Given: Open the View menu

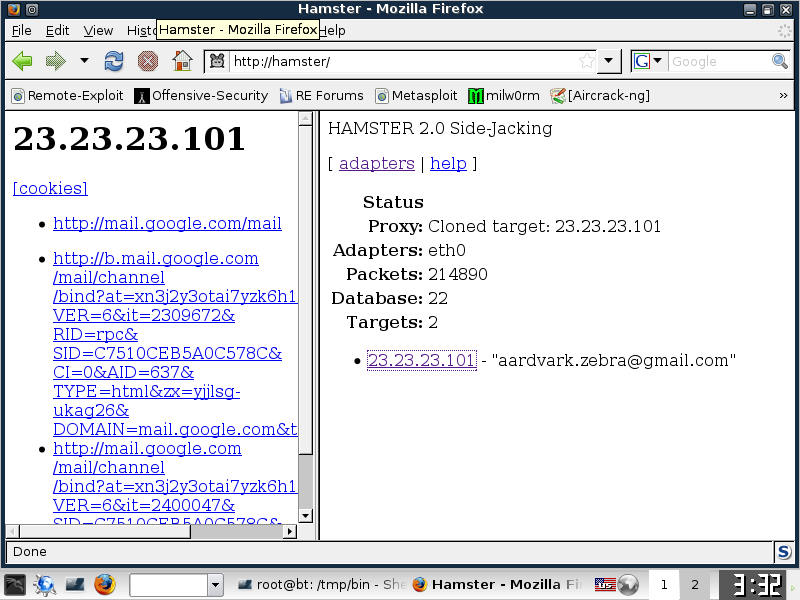Looking at the screenshot, I should click(98, 31).
